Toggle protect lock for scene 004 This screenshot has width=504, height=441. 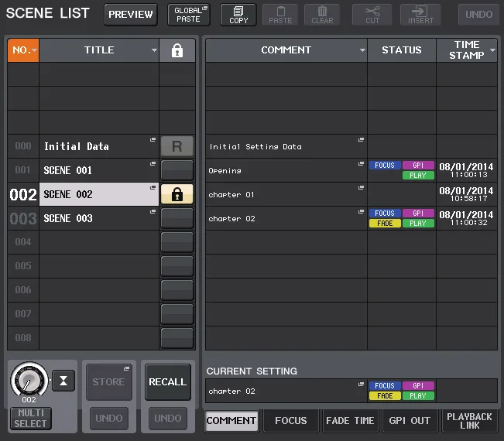coord(177,242)
